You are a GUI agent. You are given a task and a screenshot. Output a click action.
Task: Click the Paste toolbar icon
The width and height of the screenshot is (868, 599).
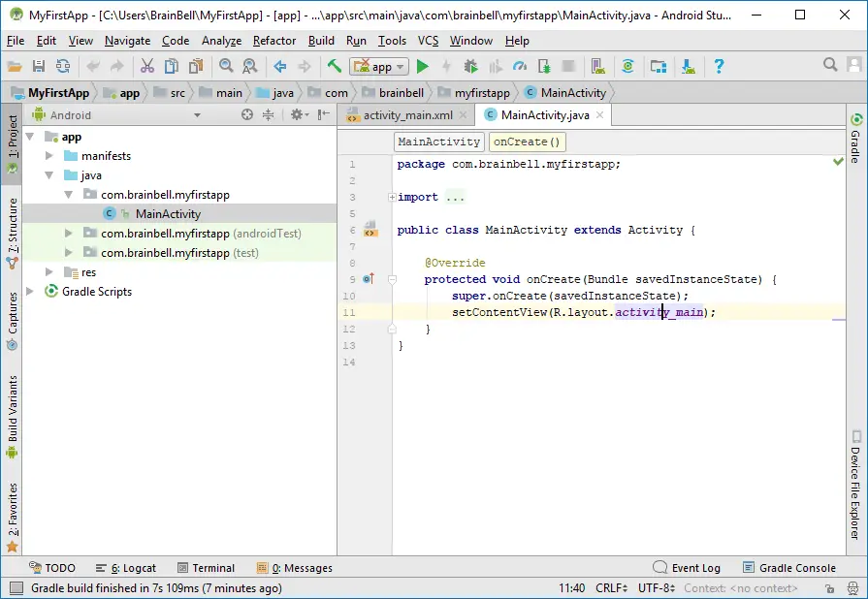[x=196, y=67]
